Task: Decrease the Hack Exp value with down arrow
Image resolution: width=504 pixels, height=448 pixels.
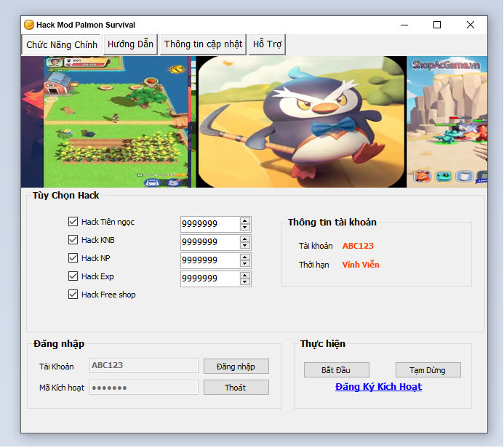Action: click(x=244, y=282)
